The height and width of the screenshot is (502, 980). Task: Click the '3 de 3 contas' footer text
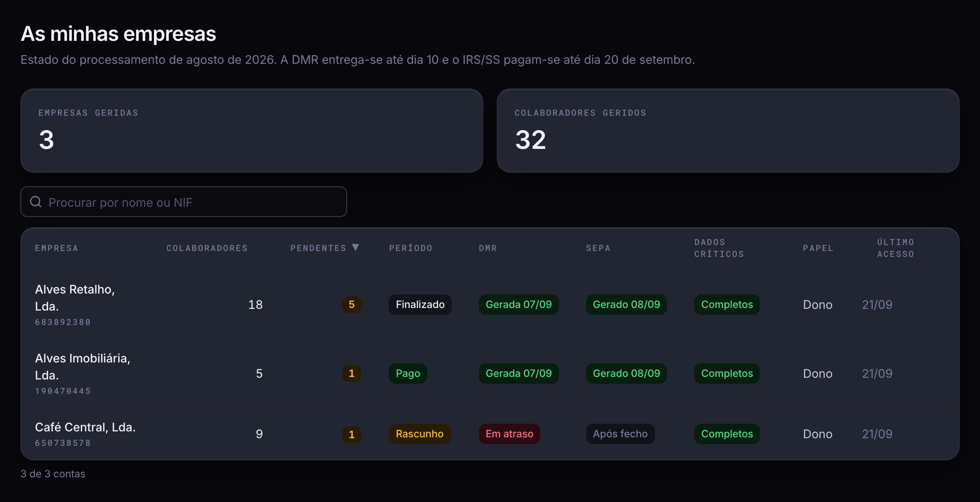pyautogui.click(x=53, y=474)
